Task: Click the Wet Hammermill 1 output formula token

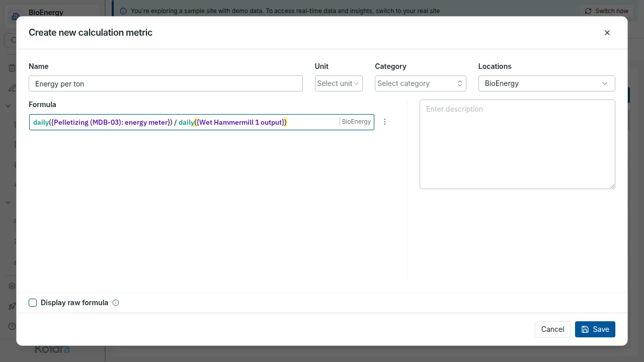Action: (242, 122)
